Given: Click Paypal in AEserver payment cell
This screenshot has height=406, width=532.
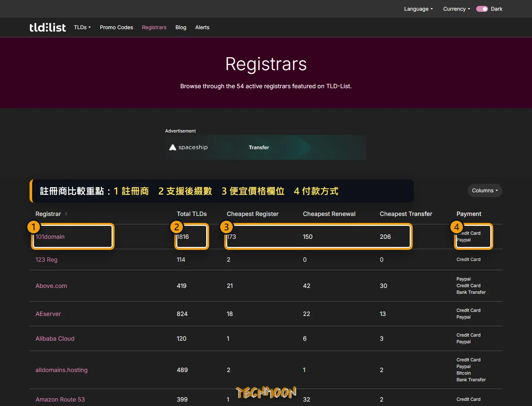Looking at the screenshot, I should [464, 317].
